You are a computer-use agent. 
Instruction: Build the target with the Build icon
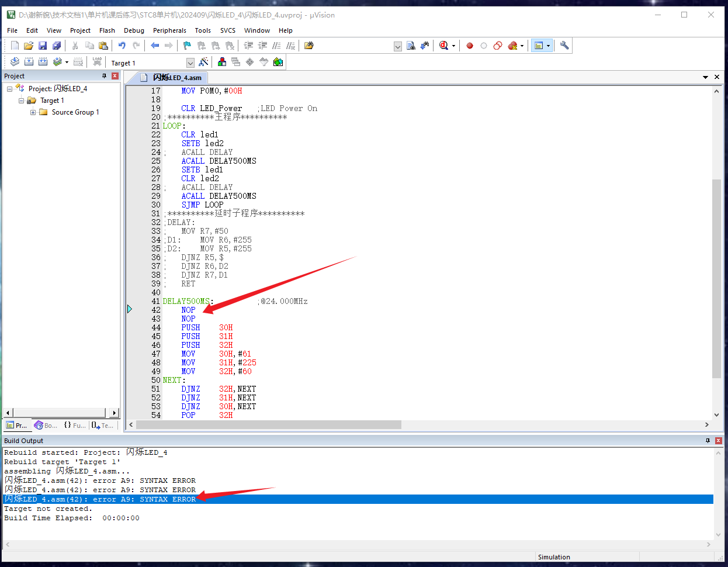pos(29,62)
